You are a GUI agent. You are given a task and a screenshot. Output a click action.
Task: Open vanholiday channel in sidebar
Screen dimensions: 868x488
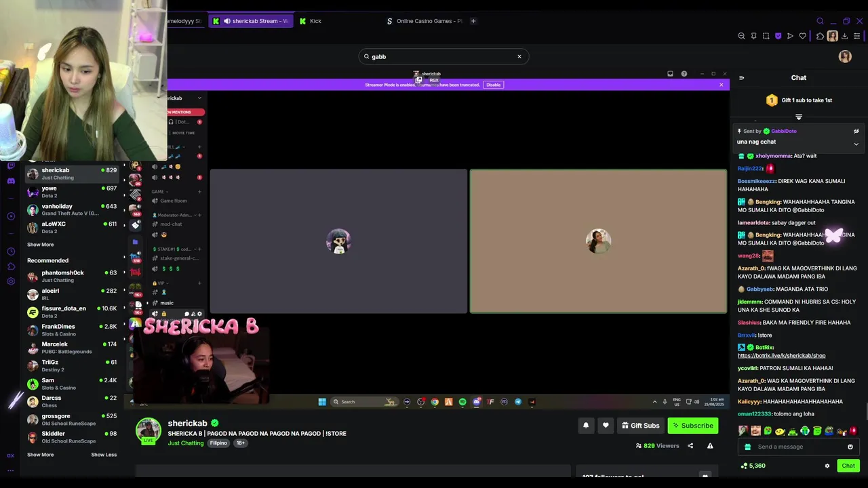tap(72, 209)
